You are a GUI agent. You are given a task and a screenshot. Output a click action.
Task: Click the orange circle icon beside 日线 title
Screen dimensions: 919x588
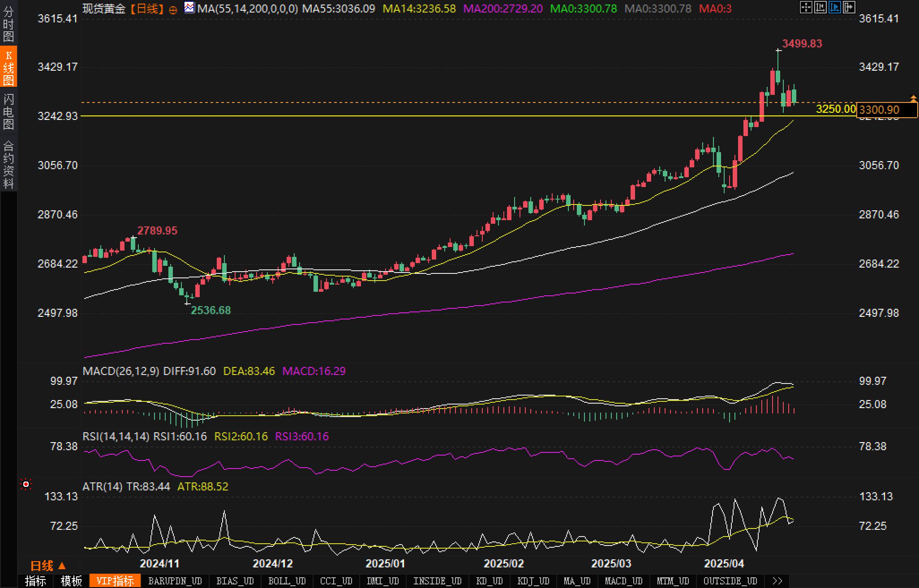coord(173,10)
